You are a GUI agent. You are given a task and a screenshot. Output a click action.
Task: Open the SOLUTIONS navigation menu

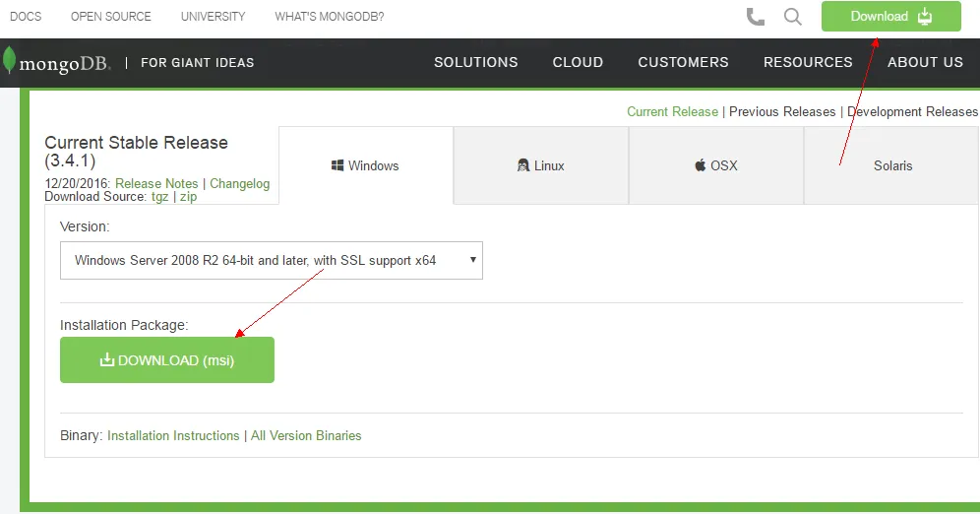coord(475,62)
